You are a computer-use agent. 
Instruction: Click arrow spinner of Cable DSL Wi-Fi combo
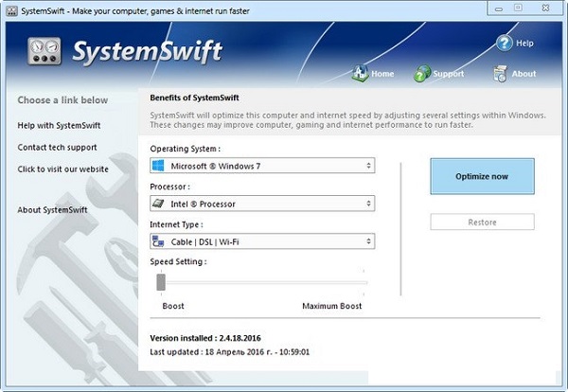pyautogui.click(x=368, y=241)
